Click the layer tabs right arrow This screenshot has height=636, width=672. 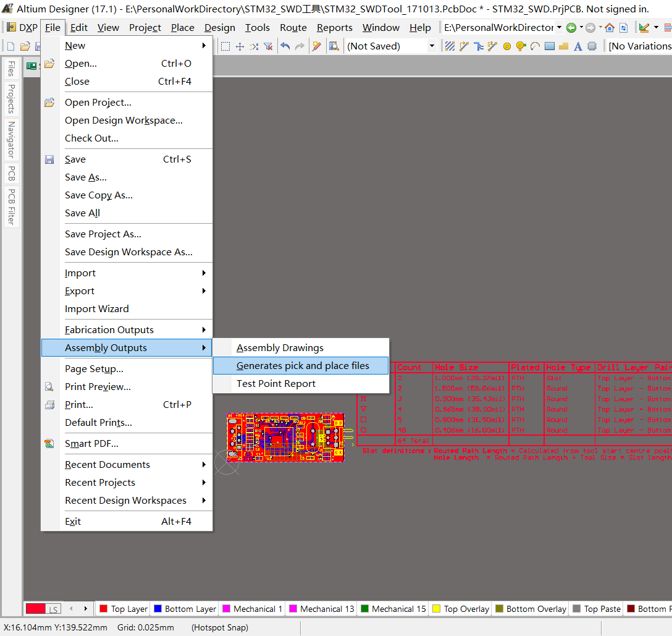click(x=86, y=609)
